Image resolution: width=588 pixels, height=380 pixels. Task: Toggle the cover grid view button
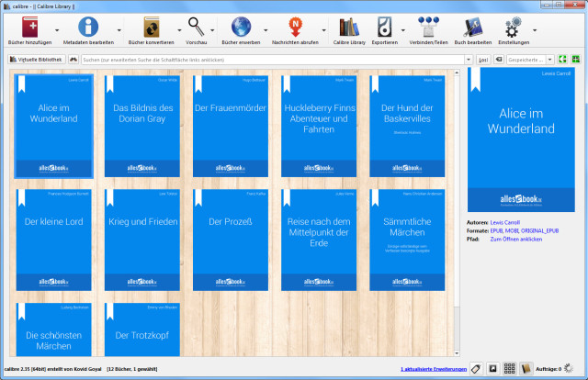pyautogui.click(x=510, y=369)
